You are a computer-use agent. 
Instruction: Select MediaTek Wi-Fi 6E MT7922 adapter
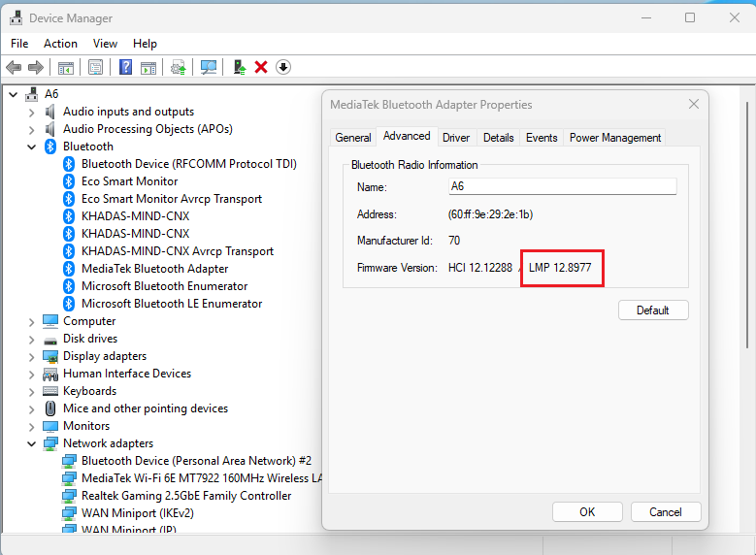pos(202,478)
